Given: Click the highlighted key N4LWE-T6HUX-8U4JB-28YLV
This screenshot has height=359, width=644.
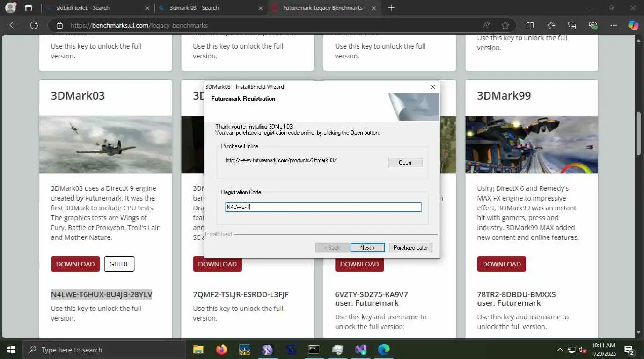Looking at the screenshot, I should (x=102, y=294).
